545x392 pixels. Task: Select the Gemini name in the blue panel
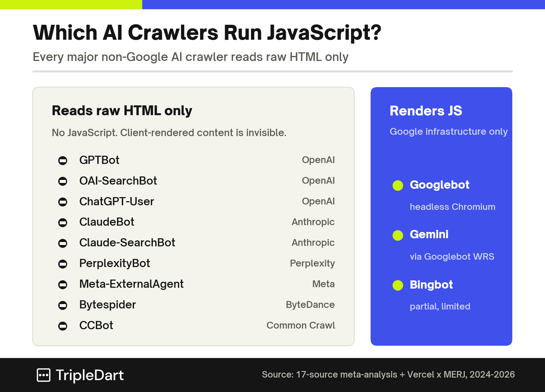coord(429,234)
